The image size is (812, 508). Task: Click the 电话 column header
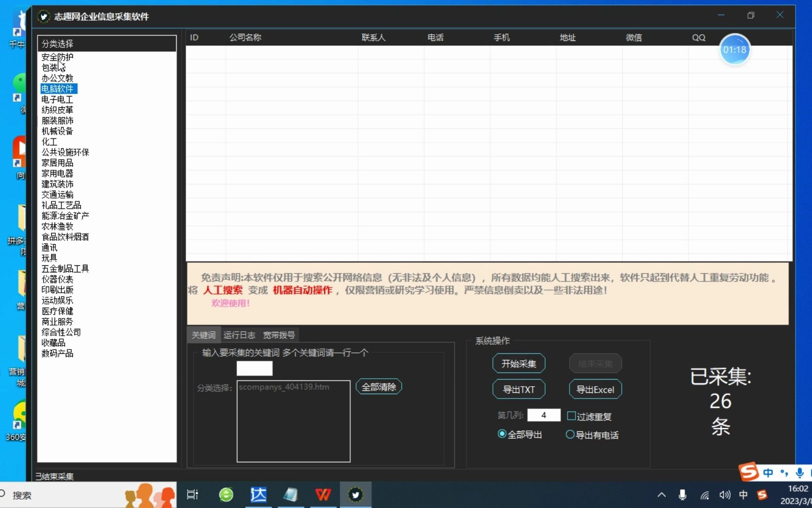coord(436,38)
